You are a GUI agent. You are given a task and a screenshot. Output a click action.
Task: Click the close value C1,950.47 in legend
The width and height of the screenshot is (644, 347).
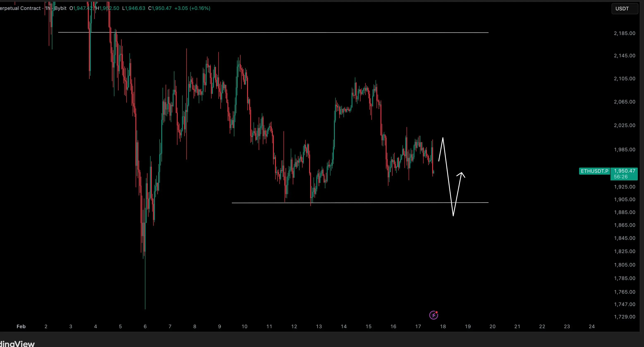point(160,8)
